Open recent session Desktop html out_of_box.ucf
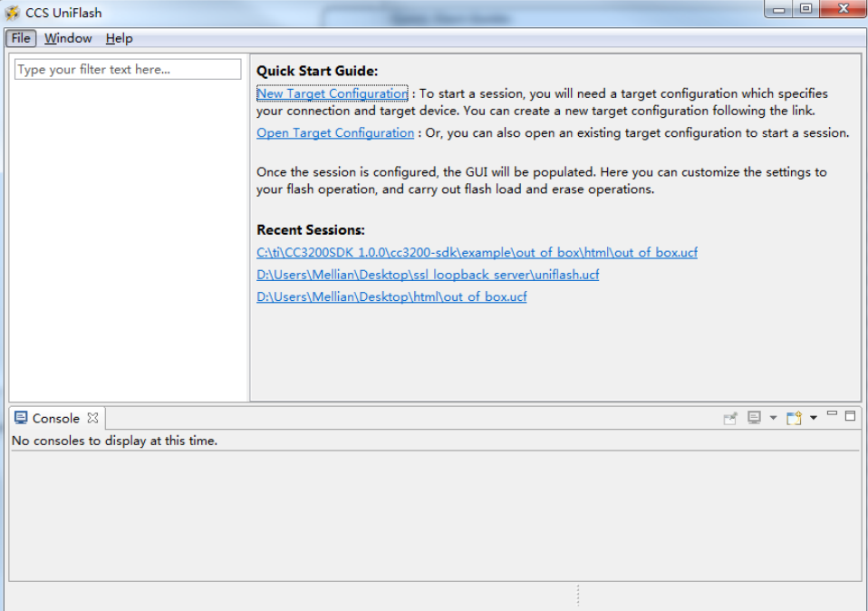Image resolution: width=868 pixels, height=611 pixels. coord(391,297)
